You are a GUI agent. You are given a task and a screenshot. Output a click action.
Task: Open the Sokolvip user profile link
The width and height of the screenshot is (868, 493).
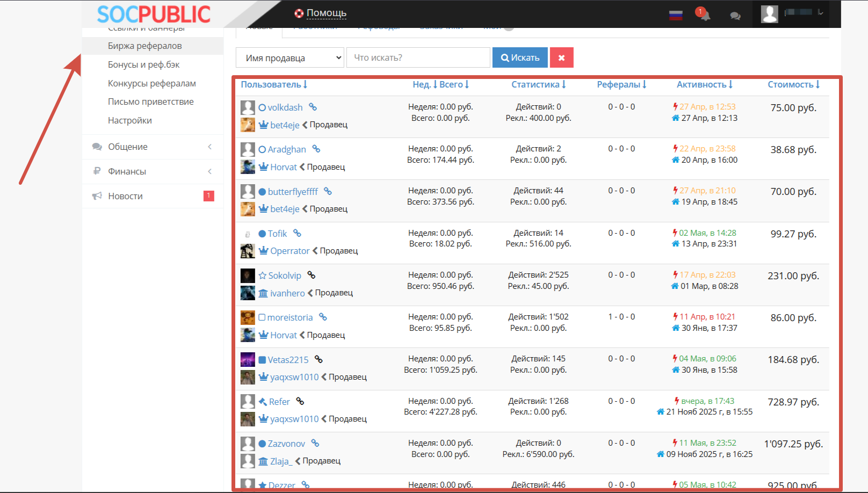285,275
